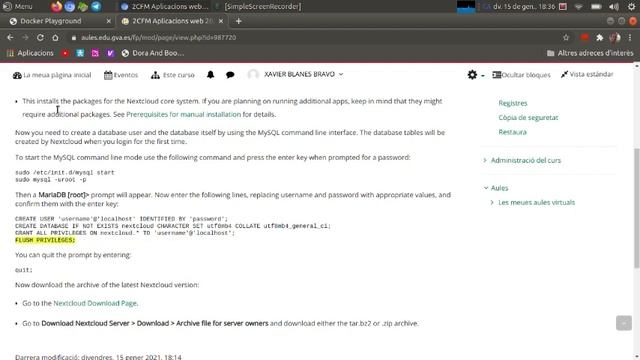Open the extensions puzzle icon
Screen dimensions: 640x360
coord(600,37)
